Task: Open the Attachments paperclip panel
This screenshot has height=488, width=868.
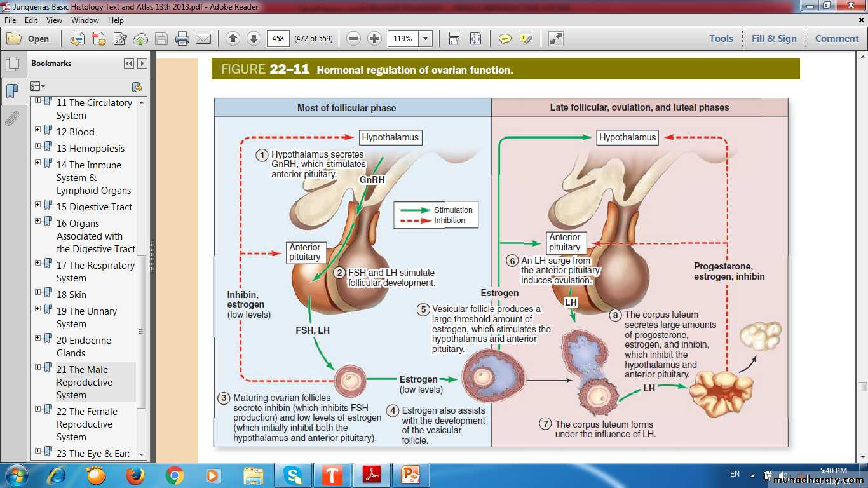Action: coord(12,119)
